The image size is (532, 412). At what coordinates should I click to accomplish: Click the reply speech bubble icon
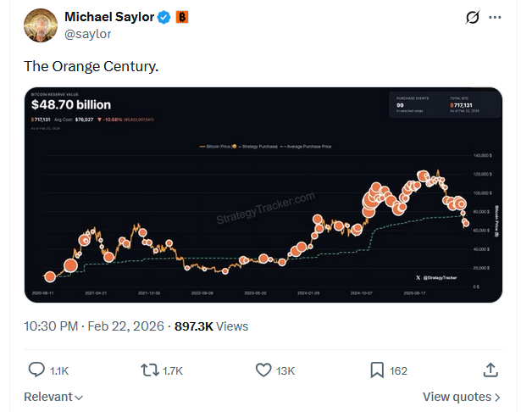point(36,370)
